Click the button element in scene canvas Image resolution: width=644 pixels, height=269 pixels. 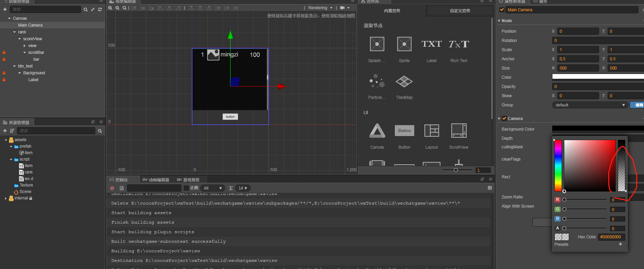(x=230, y=117)
